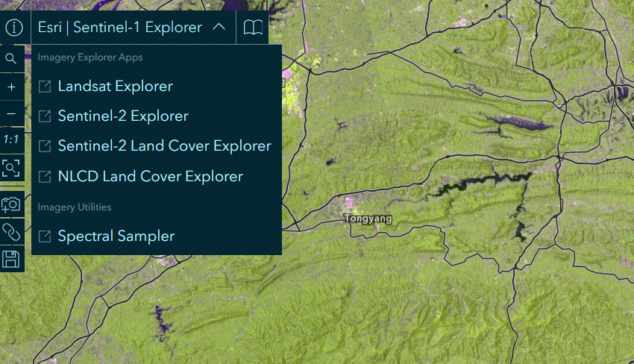Open the app information icon
This screenshot has width=634, height=364.
coord(14,28)
